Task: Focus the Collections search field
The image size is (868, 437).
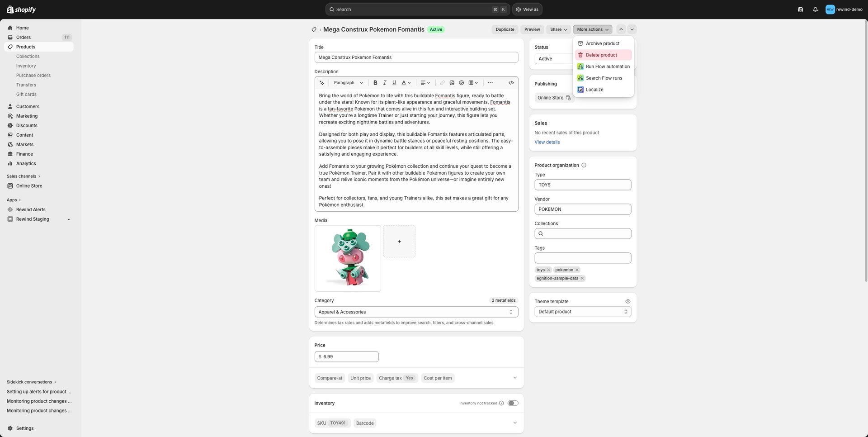Action: click(x=582, y=234)
